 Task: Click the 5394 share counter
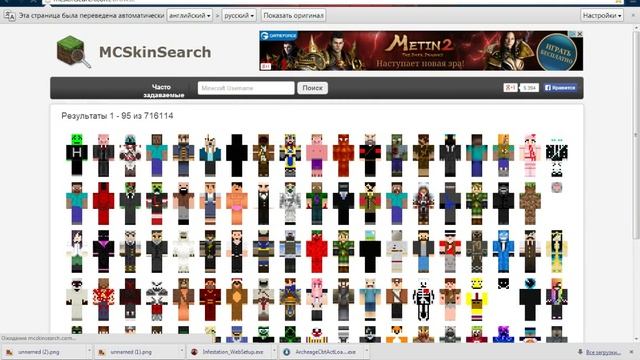[529, 88]
